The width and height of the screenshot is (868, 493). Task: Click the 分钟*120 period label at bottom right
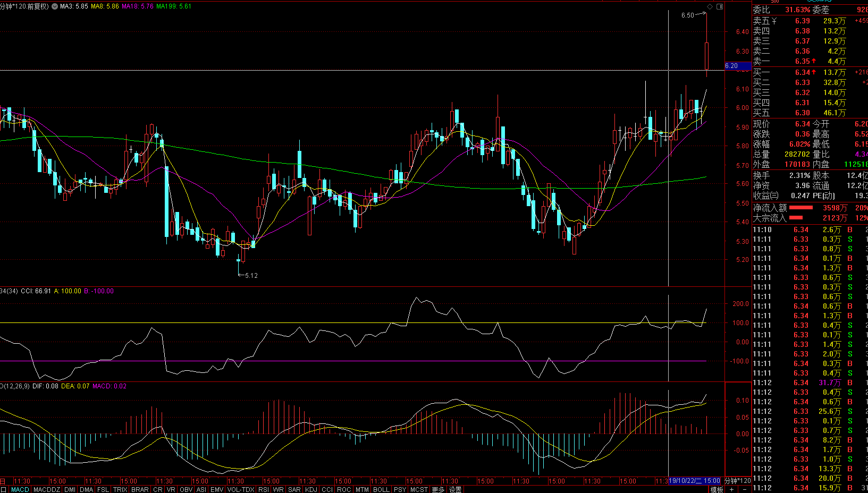(738, 481)
